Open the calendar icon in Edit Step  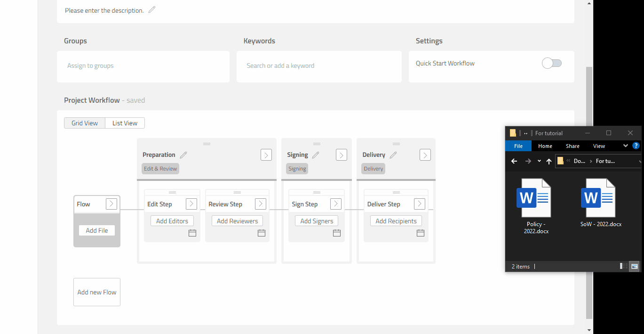(x=192, y=233)
